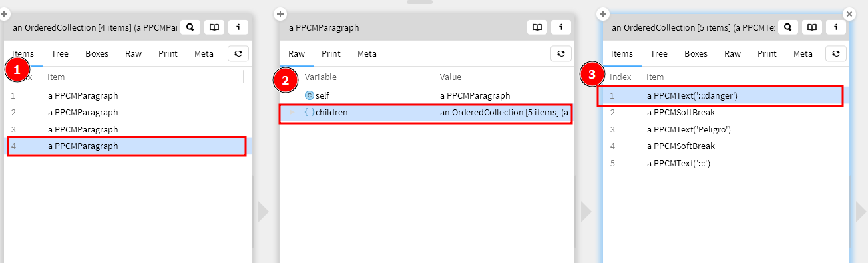Image resolution: width=868 pixels, height=263 pixels.
Task: Switch to Tree tab in first pane
Action: (x=59, y=54)
